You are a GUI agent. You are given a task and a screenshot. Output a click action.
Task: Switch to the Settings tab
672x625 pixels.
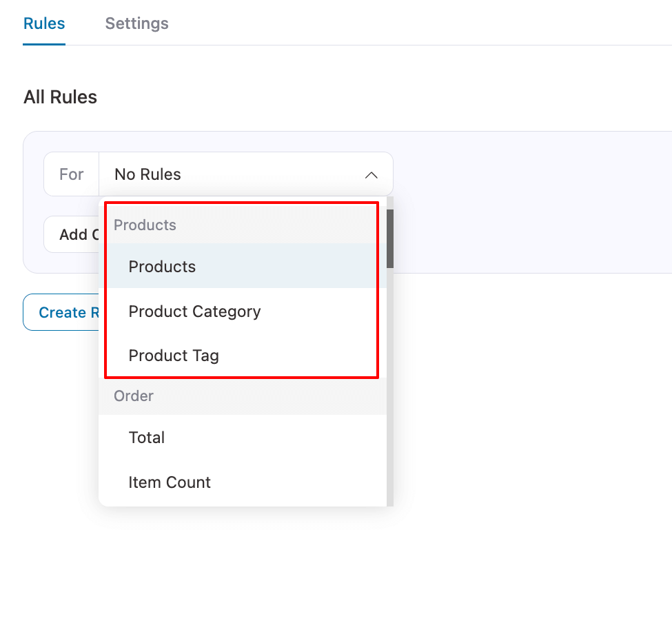click(136, 23)
